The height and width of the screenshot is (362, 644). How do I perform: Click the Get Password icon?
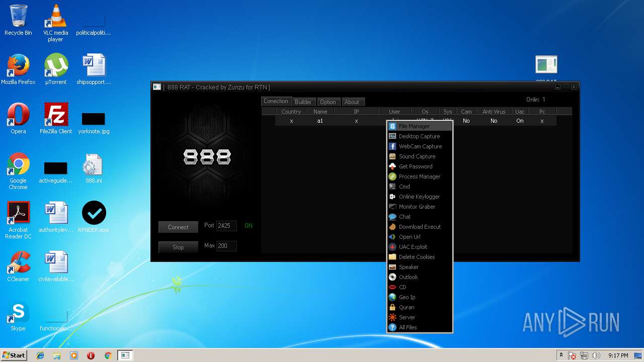coord(392,166)
